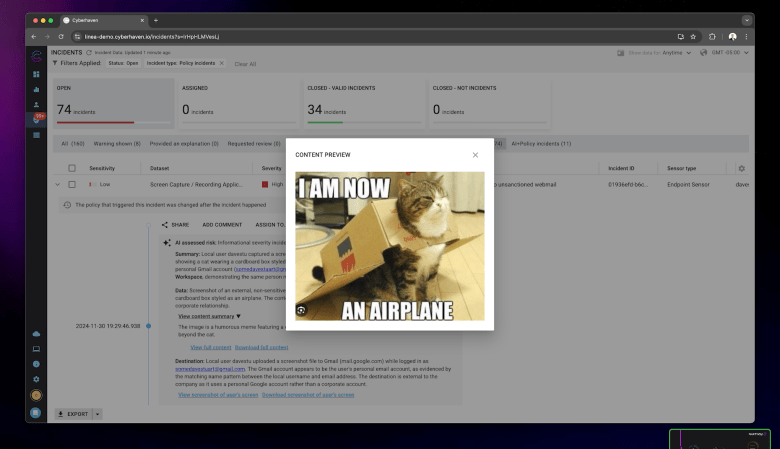
Task: Click the Share icon button
Action: [175, 225]
